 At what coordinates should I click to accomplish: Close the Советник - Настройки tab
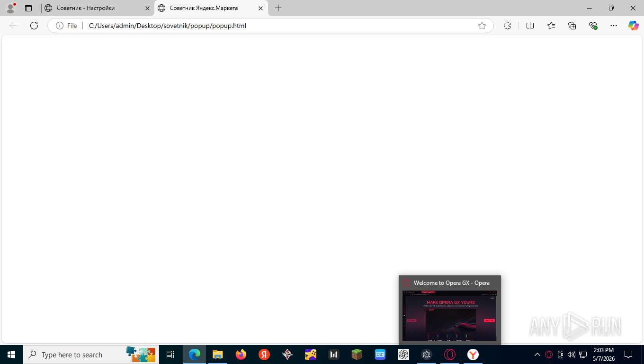147,8
